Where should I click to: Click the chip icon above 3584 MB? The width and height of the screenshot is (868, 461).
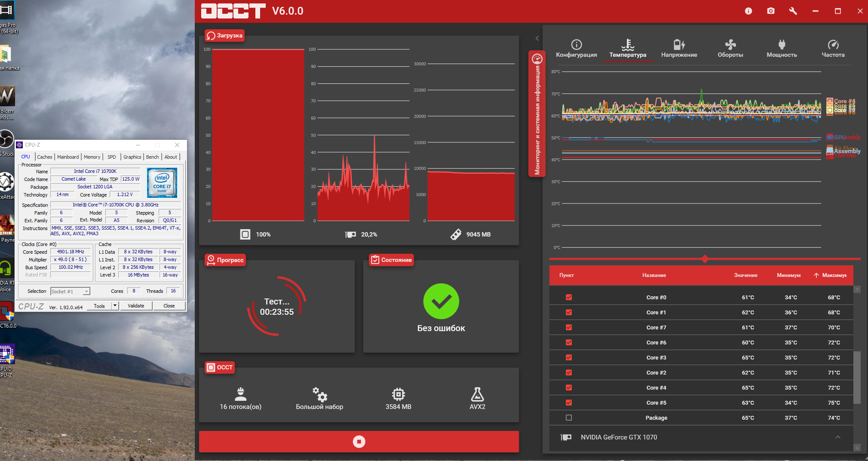tap(399, 394)
